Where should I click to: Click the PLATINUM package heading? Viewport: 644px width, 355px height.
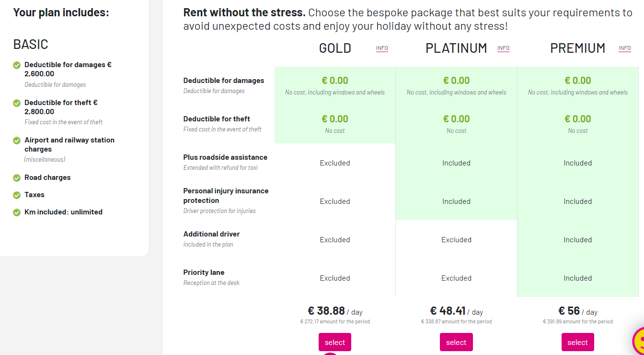pyautogui.click(x=456, y=48)
